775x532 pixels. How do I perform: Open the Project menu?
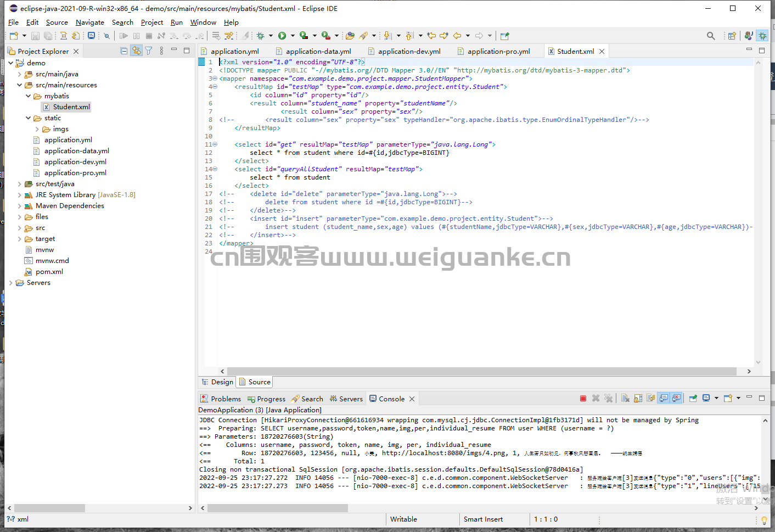pos(152,23)
